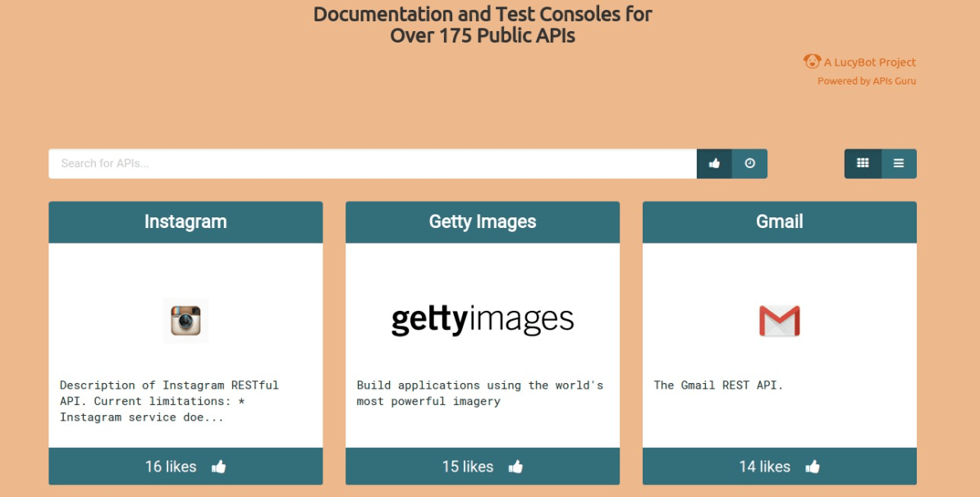Viewport: 980px width, 497px height.
Task: Like the Instagram API thumbs-up icon
Action: point(218,467)
